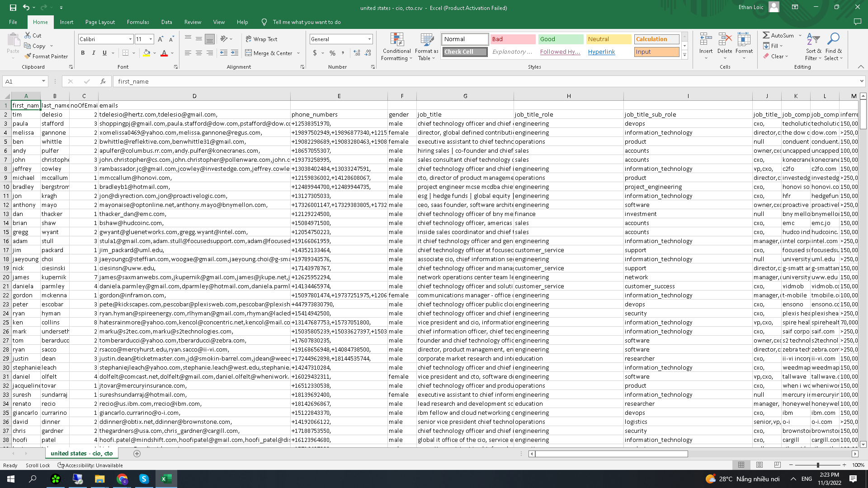Switch to the Data tab
Screen dimensions: 868x488
(166, 22)
